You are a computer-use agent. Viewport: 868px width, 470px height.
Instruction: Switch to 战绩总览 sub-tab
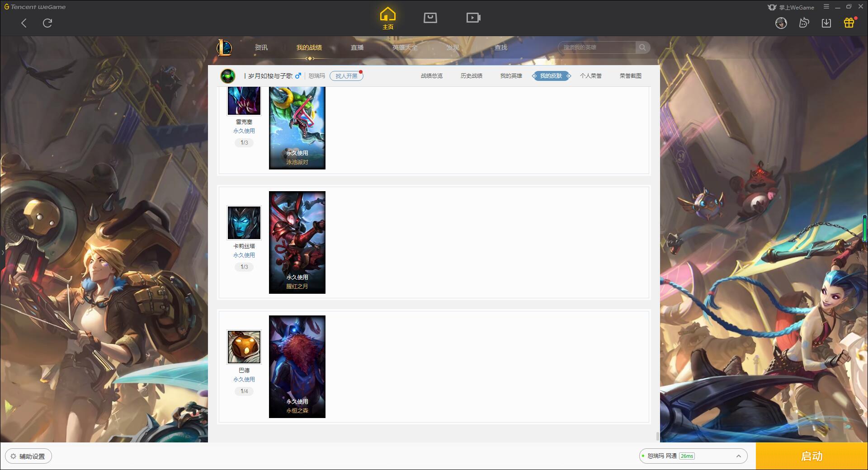click(432, 76)
